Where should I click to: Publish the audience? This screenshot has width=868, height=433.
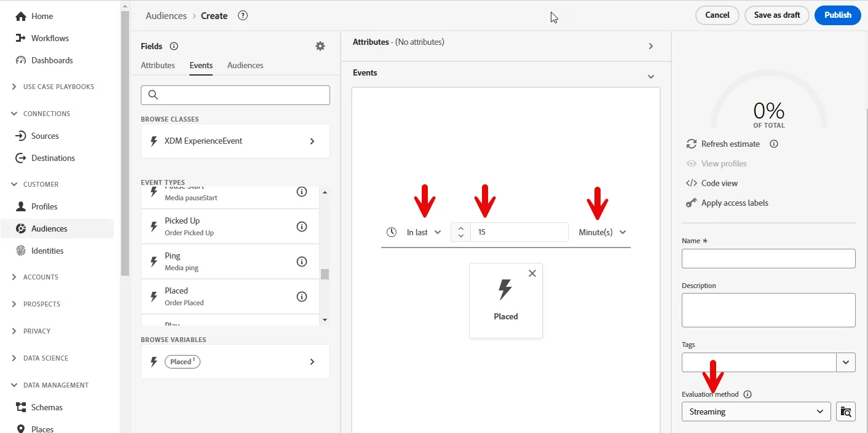click(x=838, y=15)
